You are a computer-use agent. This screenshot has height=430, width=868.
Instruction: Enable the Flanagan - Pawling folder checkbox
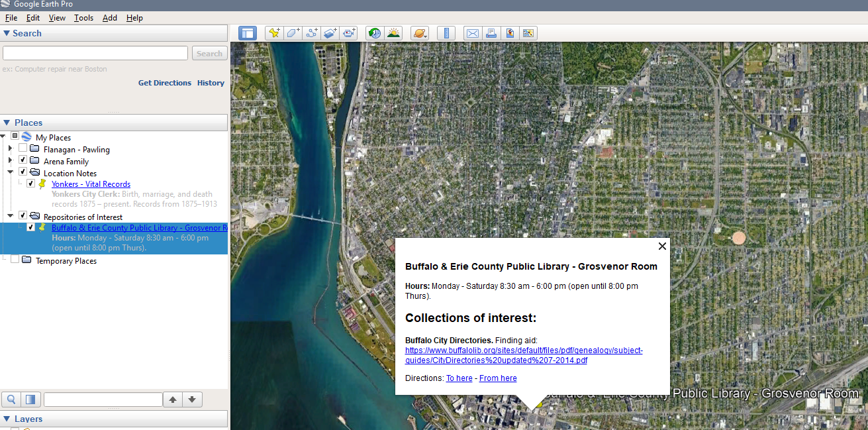pyautogui.click(x=23, y=149)
